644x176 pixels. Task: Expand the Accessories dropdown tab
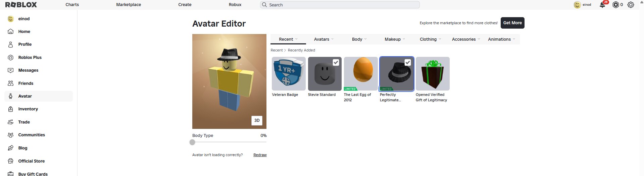[x=466, y=39]
